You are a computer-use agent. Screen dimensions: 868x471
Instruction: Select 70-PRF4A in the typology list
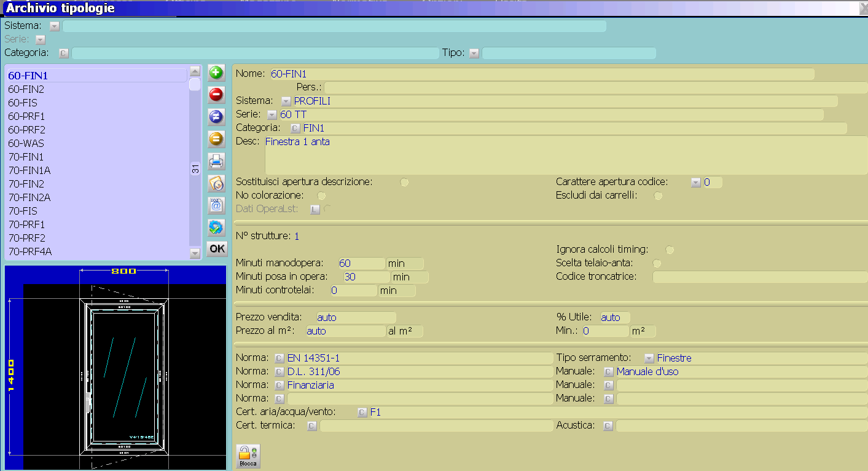coord(96,251)
